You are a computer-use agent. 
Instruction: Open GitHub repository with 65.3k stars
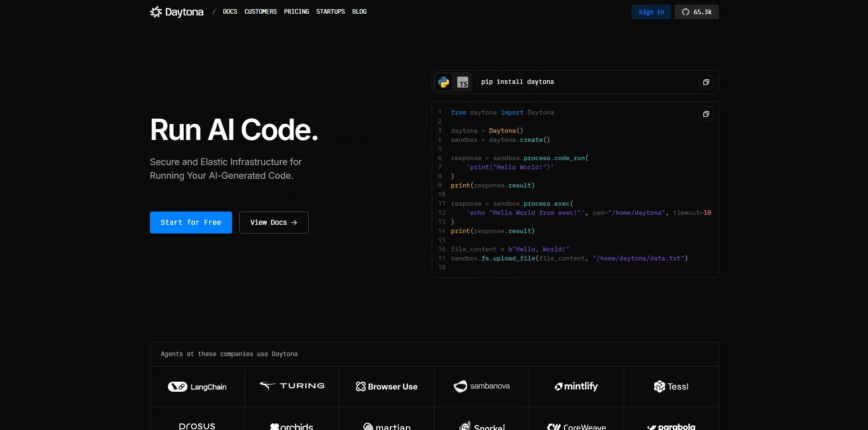click(697, 12)
